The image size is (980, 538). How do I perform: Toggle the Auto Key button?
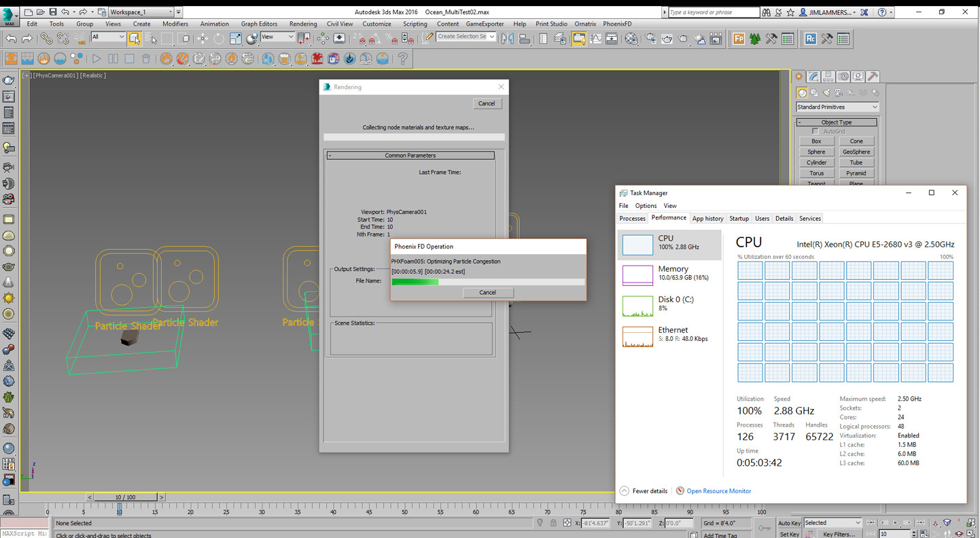coord(789,523)
